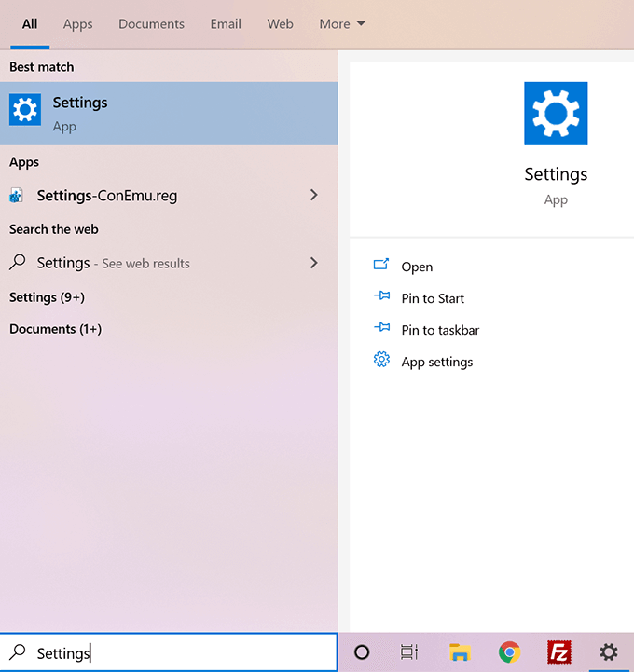
Task: Switch to the Email search tab
Action: [226, 24]
